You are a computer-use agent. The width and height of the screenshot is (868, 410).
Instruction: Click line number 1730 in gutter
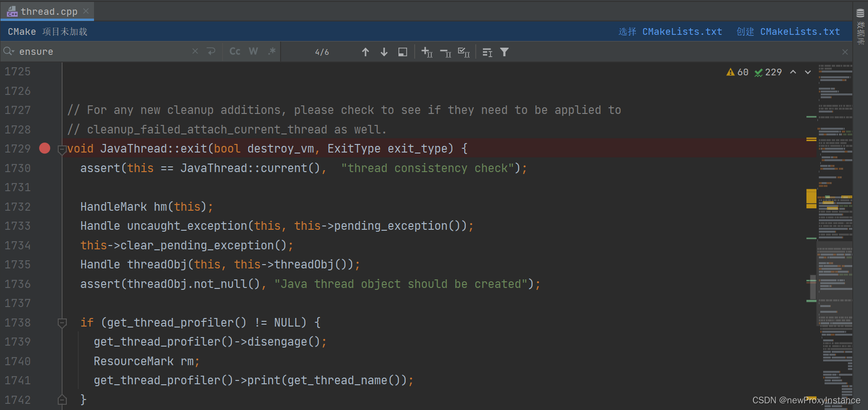click(18, 168)
